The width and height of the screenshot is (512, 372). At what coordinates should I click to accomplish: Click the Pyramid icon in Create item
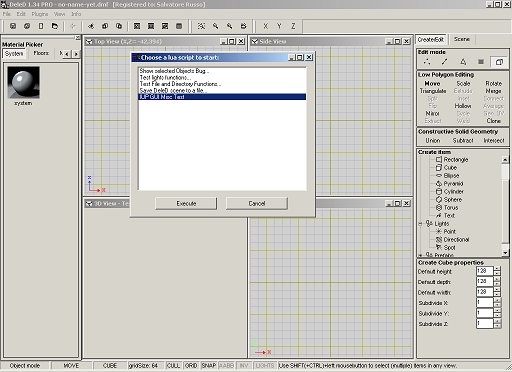pyautogui.click(x=439, y=184)
